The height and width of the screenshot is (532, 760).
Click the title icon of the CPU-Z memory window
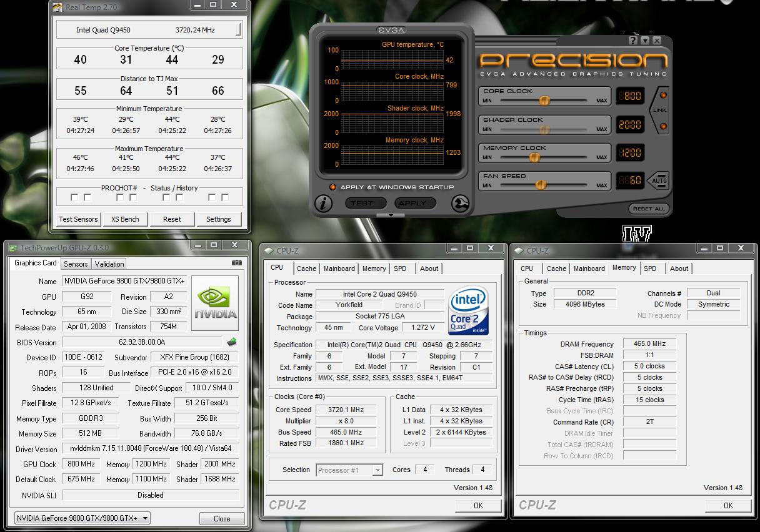519,251
